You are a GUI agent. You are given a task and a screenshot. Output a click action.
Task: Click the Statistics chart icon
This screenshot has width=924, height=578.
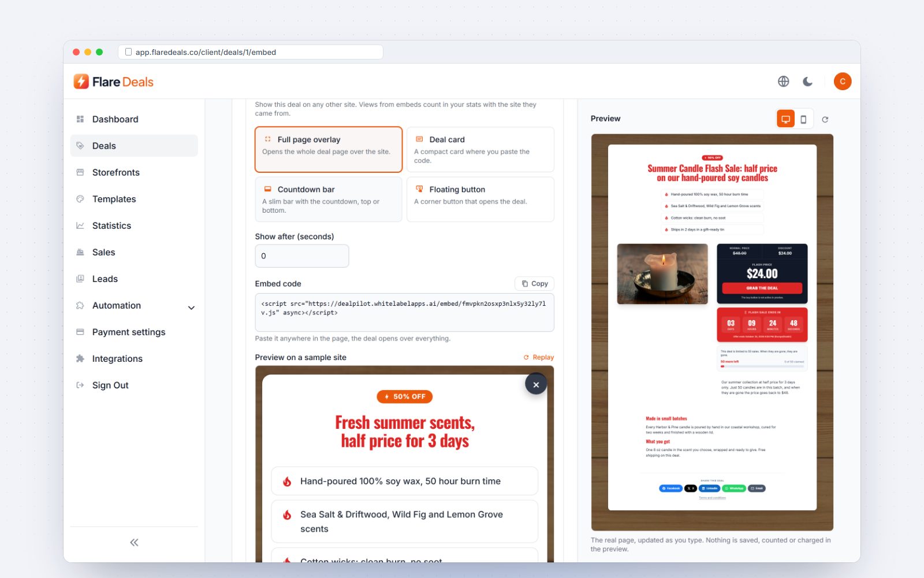click(80, 225)
